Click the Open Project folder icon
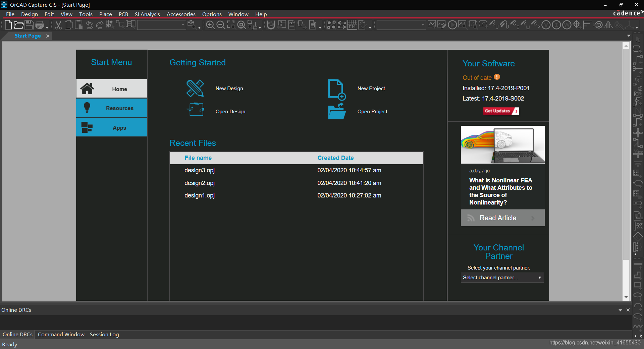The width and height of the screenshot is (644, 349). click(337, 111)
